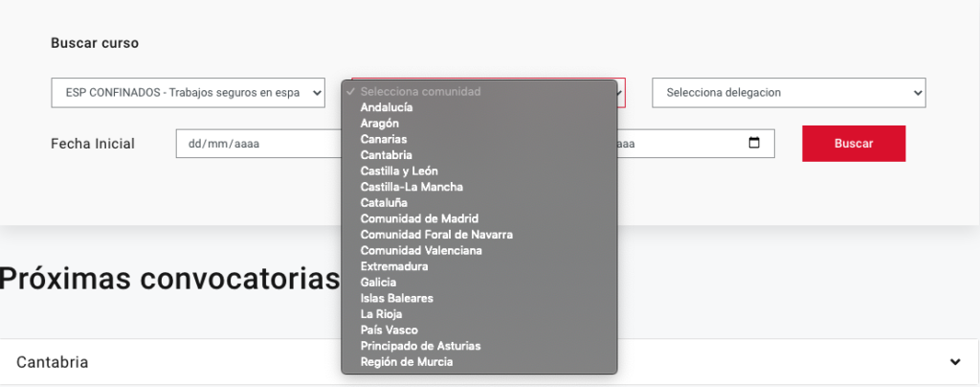Select Comunidad Foral de Navarra
Viewport: 980px width, 387px height.
pyautogui.click(x=436, y=235)
